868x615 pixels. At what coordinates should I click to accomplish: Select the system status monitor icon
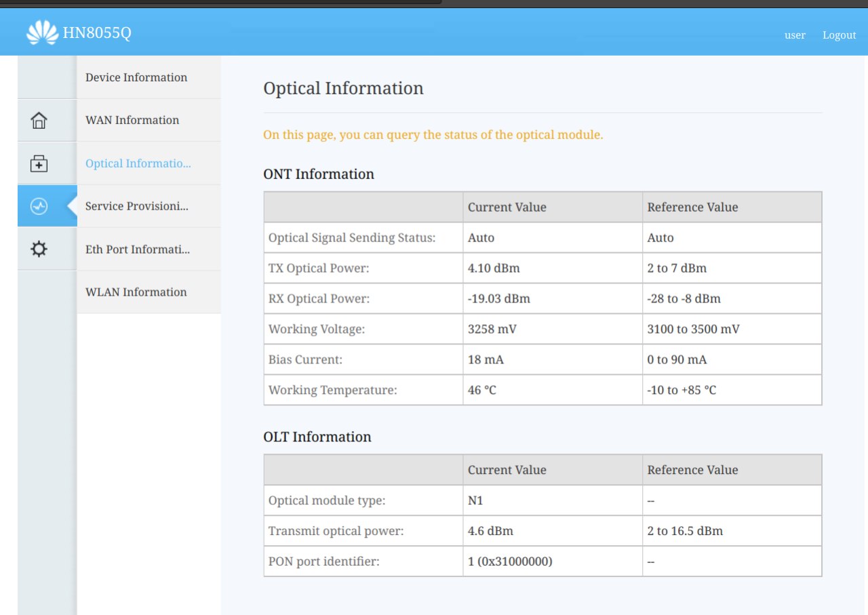[39, 206]
